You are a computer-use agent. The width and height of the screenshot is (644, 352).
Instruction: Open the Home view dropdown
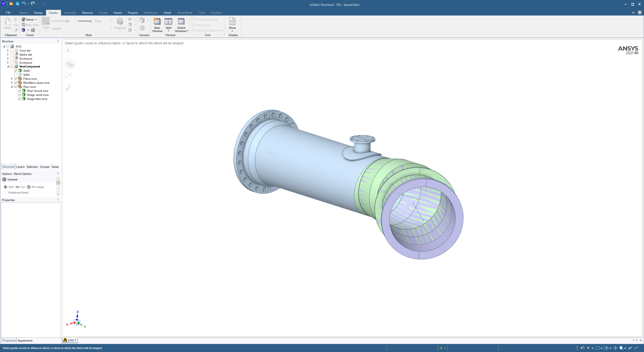pyautogui.click(x=36, y=20)
